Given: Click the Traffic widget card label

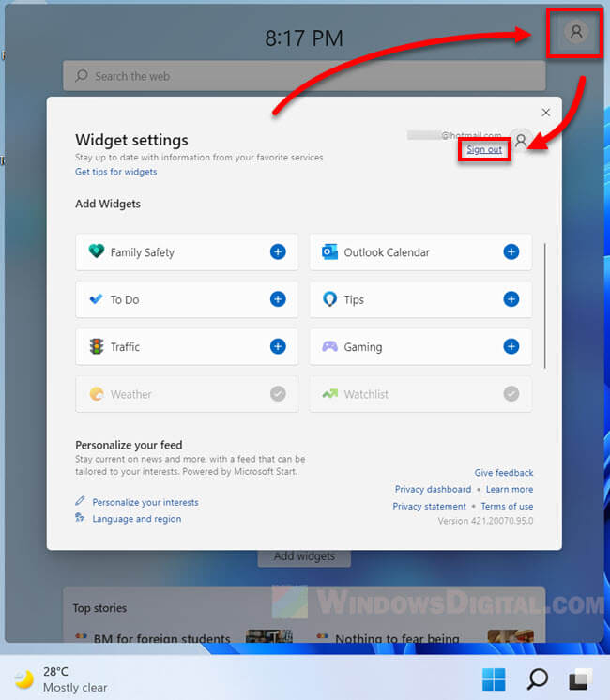Looking at the screenshot, I should pyautogui.click(x=125, y=347).
